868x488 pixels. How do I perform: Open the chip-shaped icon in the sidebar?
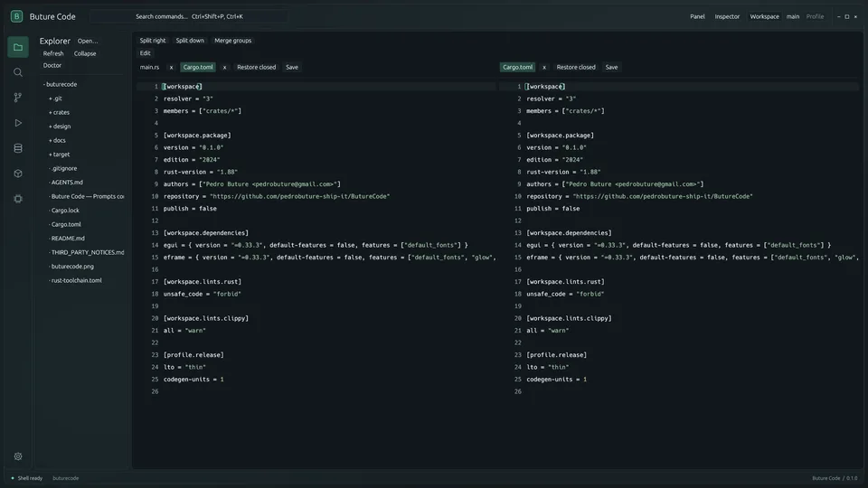click(x=18, y=199)
